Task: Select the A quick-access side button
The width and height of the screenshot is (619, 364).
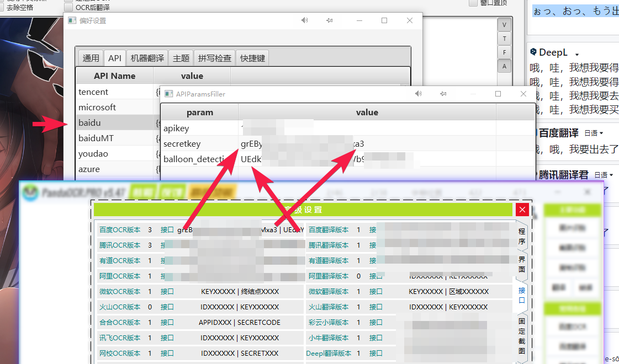Action: click(504, 66)
